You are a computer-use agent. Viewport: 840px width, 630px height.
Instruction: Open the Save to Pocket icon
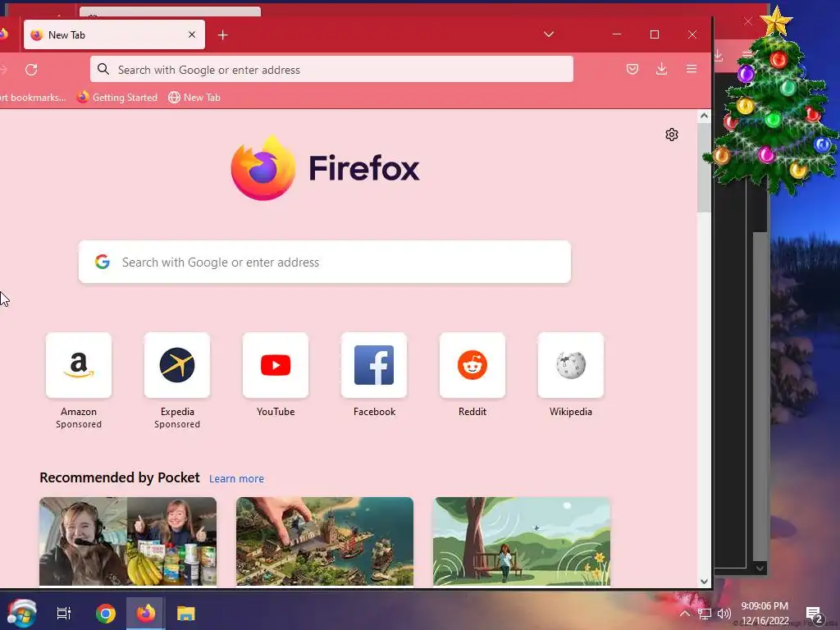pyautogui.click(x=632, y=69)
